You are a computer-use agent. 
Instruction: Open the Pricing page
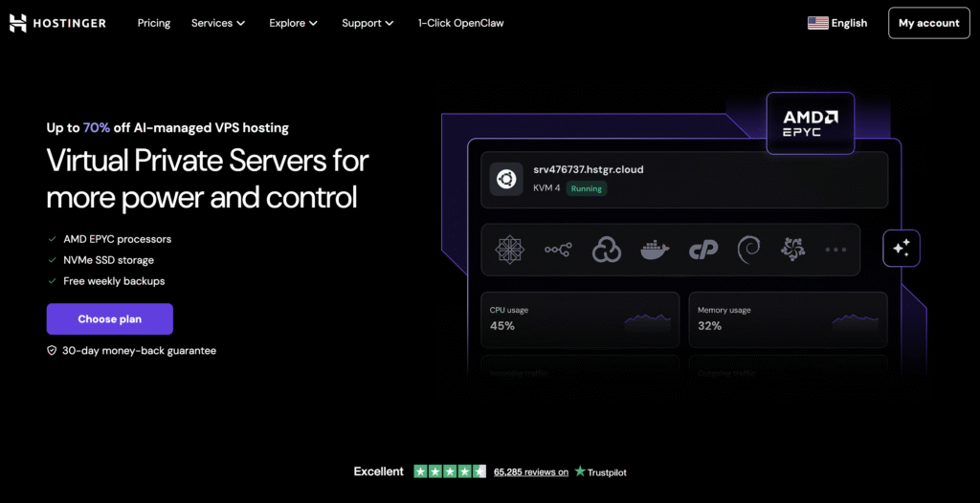pos(154,23)
